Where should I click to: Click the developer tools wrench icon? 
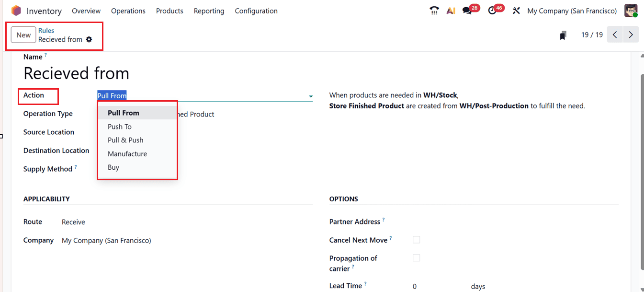(x=516, y=10)
